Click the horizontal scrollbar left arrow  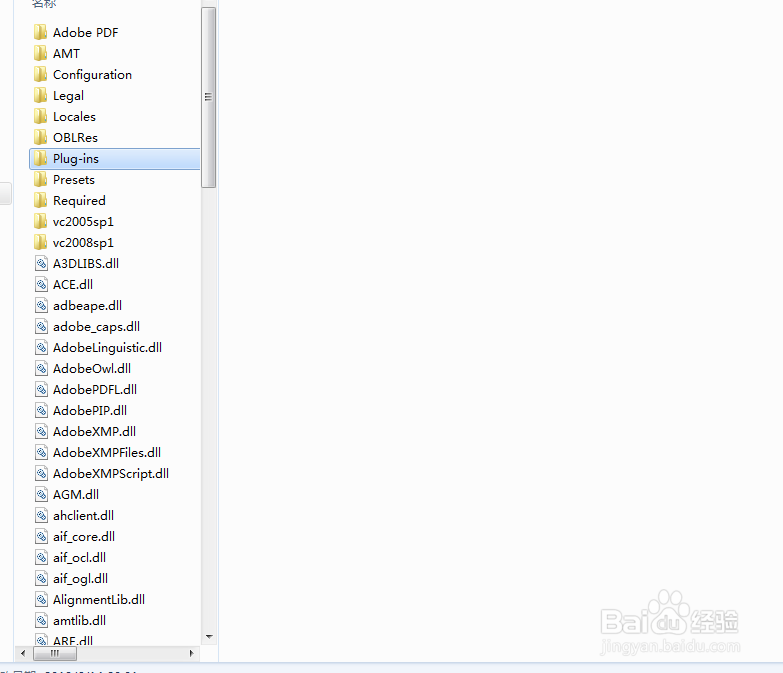[23, 653]
